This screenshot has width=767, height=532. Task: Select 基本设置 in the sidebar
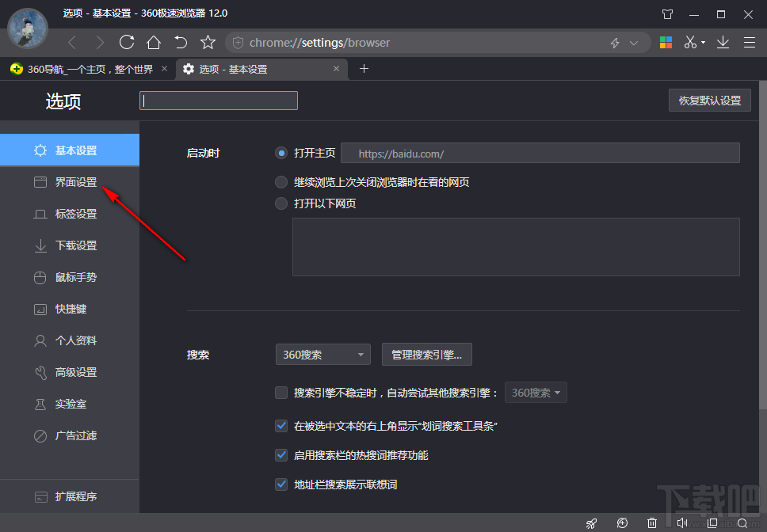point(70,150)
